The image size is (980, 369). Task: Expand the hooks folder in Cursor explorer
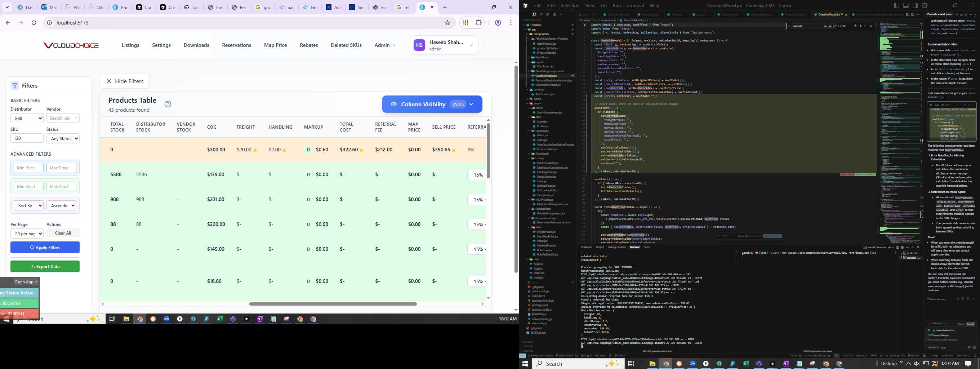pyautogui.click(x=537, y=98)
